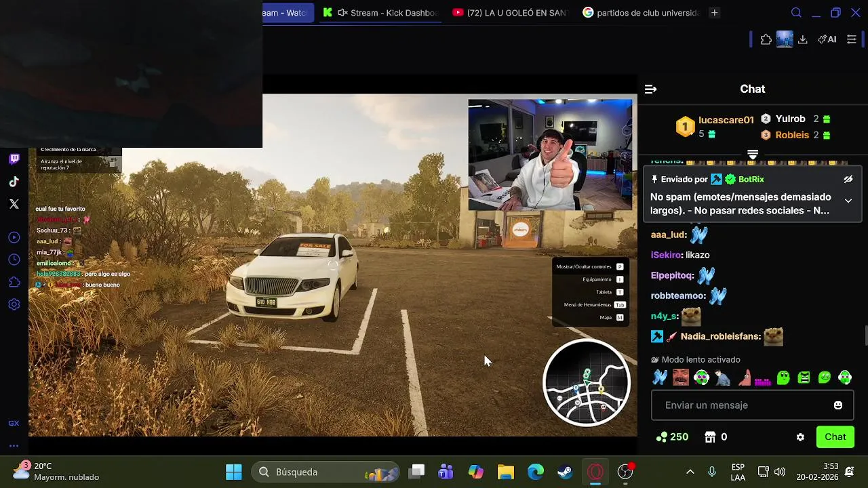Open the Downloads arrow icon
Image resolution: width=868 pixels, height=488 pixels.
pyautogui.click(x=803, y=39)
